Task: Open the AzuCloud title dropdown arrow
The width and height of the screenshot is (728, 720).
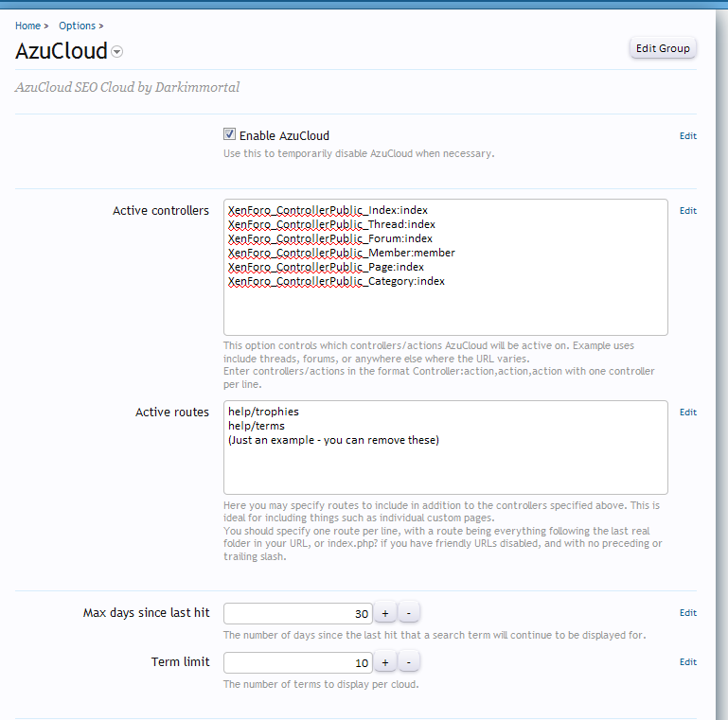Action: (x=117, y=52)
